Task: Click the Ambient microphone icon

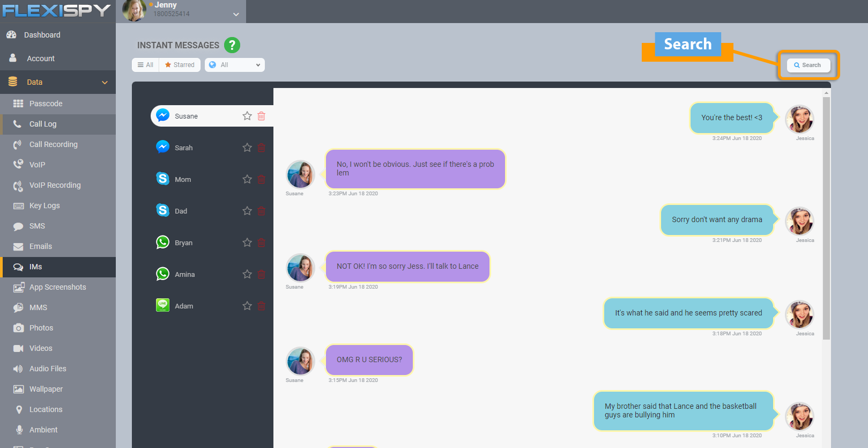Action: point(19,430)
